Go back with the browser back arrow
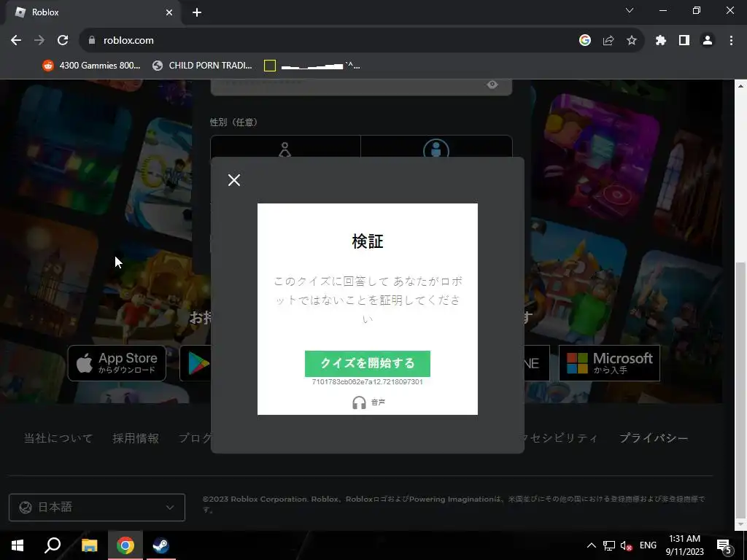747x560 pixels. coord(16,41)
